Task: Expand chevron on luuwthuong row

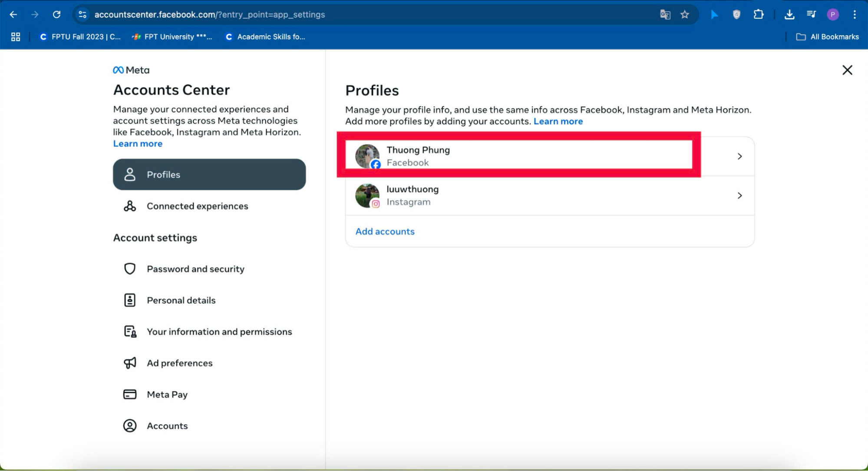Action: pos(739,196)
